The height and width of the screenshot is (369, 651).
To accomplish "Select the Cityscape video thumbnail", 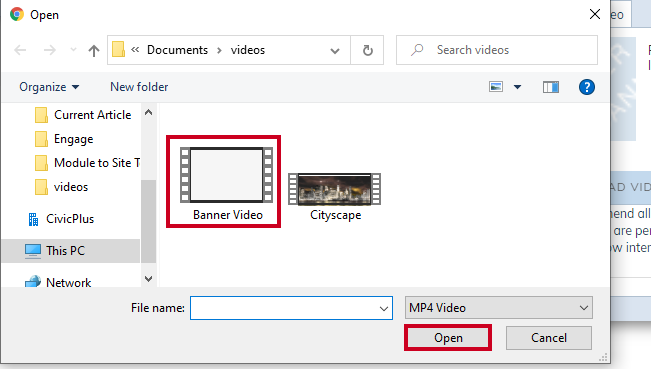I will [335, 189].
